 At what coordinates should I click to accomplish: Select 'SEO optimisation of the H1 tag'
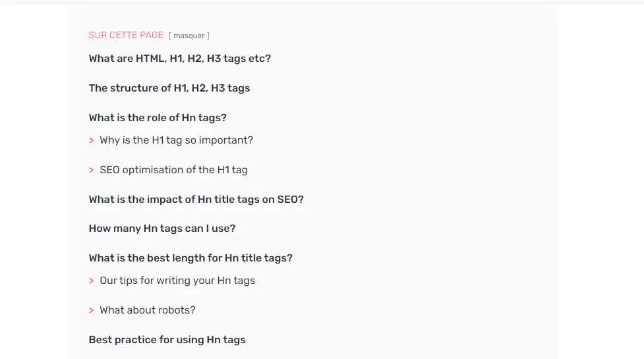point(174,170)
